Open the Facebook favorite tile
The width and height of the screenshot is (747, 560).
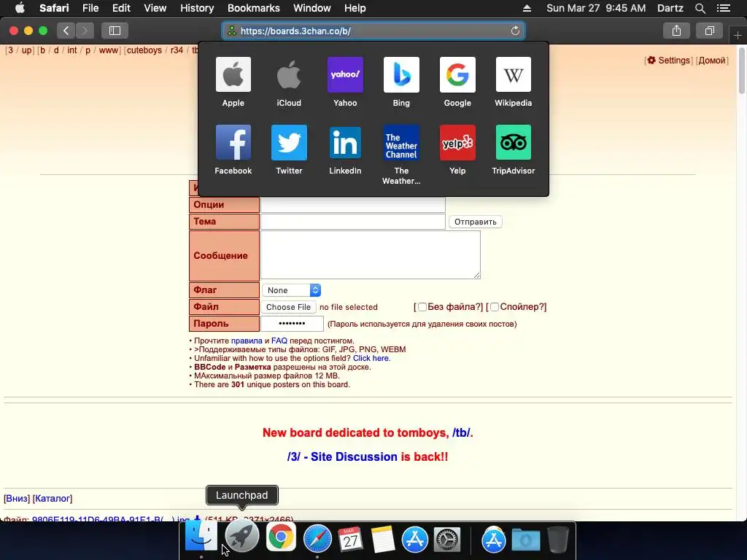pyautogui.click(x=233, y=142)
